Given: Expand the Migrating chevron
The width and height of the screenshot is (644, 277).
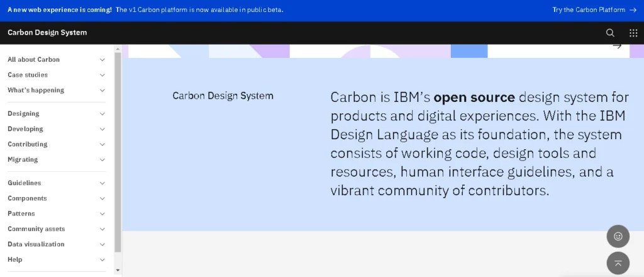Looking at the screenshot, I should click(x=103, y=159).
